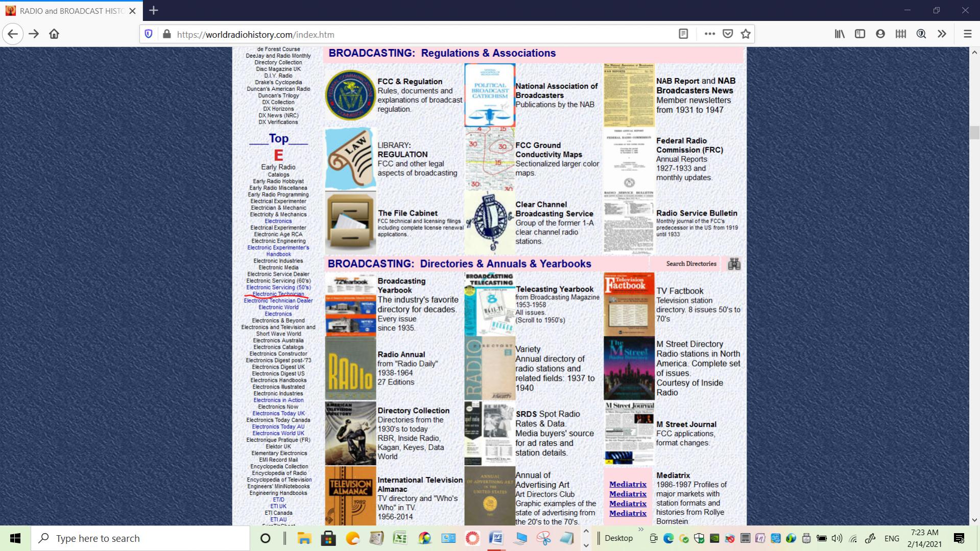This screenshot has height=551, width=980.
Task: Open Elektor UK sidebar link
Action: 278,447
